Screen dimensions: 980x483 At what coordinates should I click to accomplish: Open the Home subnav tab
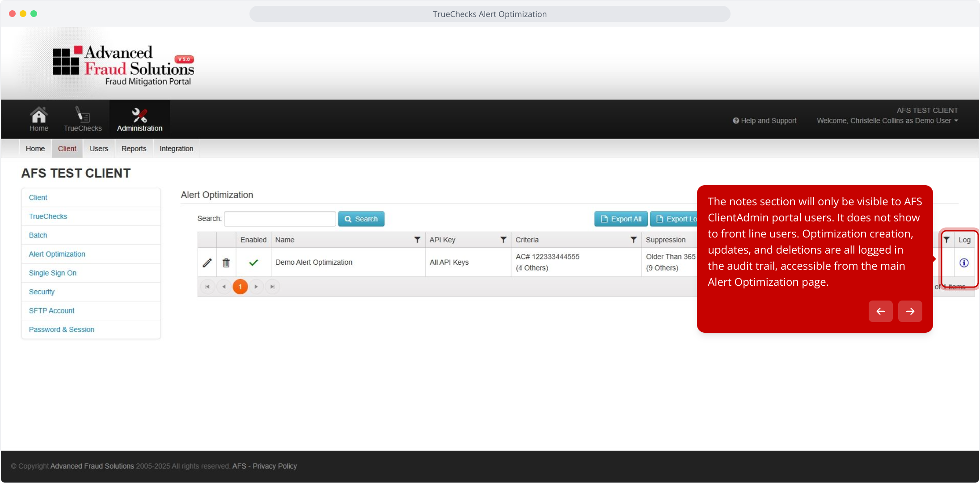coord(35,148)
